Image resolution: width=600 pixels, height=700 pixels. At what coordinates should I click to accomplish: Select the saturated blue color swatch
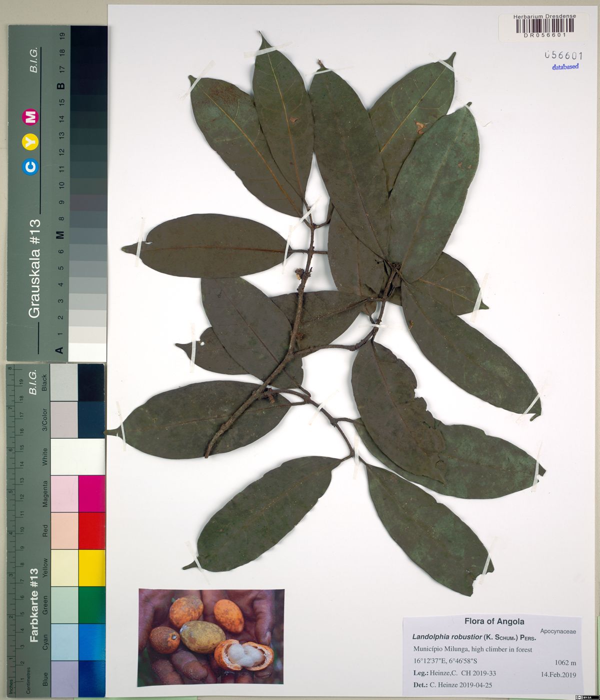point(91,678)
